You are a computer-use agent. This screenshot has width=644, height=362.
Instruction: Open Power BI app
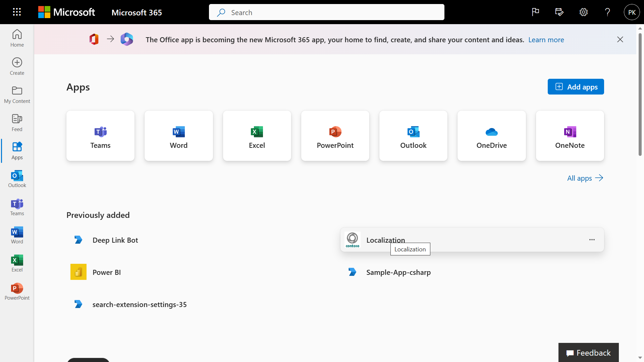tap(198, 272)
